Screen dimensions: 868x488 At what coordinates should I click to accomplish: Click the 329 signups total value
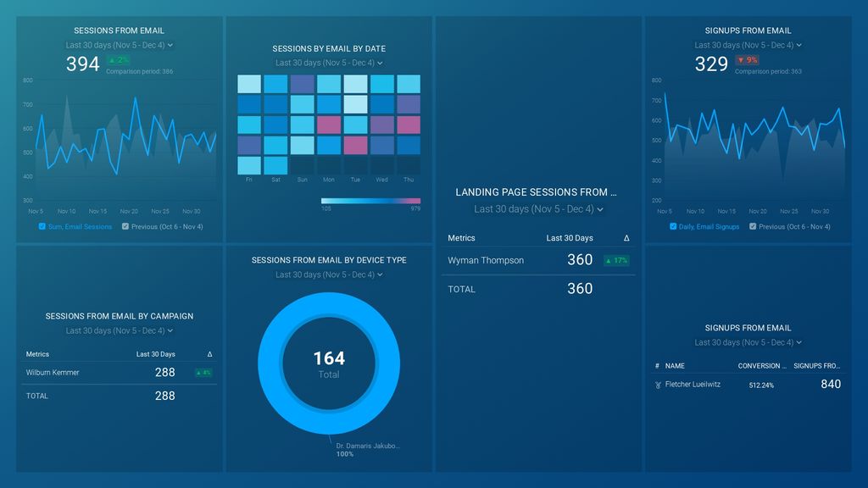coord(711,64)
